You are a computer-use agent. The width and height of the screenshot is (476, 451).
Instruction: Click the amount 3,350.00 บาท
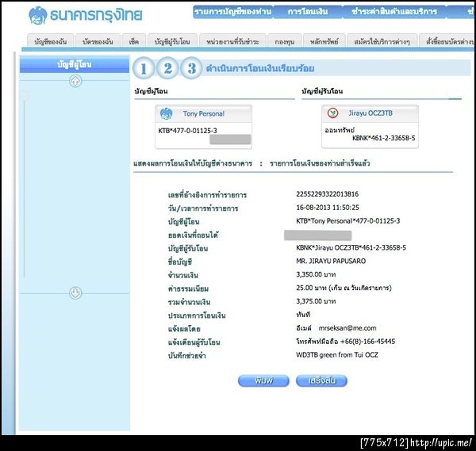tap(316, 274)
